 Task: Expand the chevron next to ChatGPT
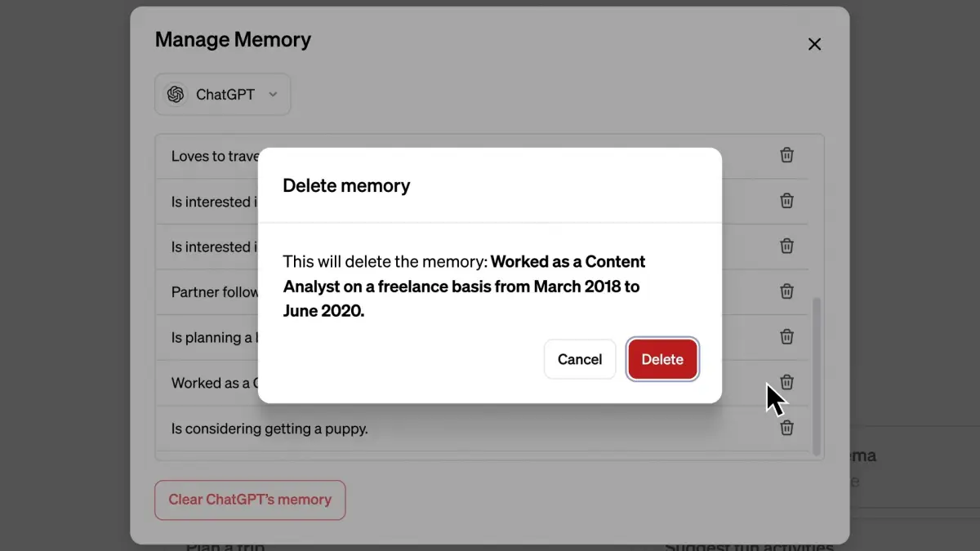coord(273,95)
